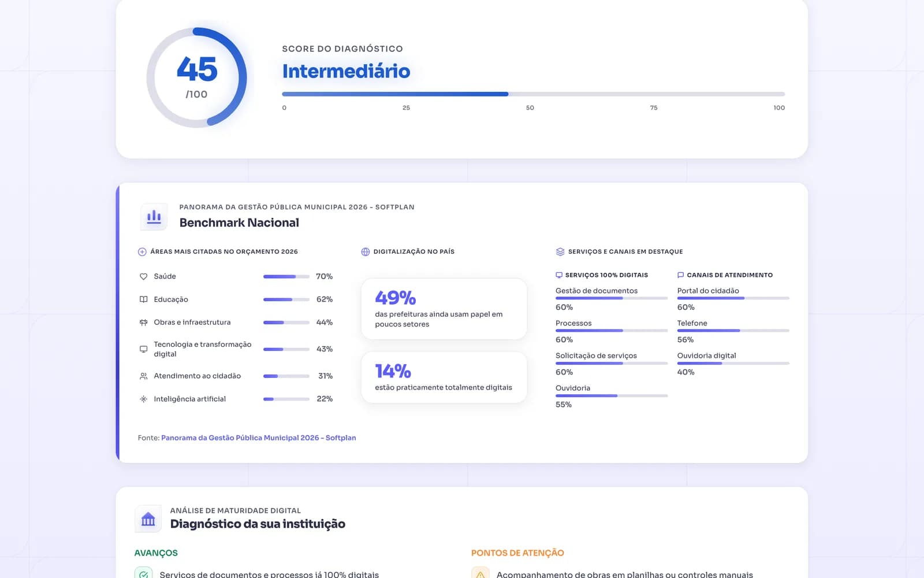Viewport: 924px width, 578px height.
Task: Click the book icon next to Educação
Action: coord(143,299)
